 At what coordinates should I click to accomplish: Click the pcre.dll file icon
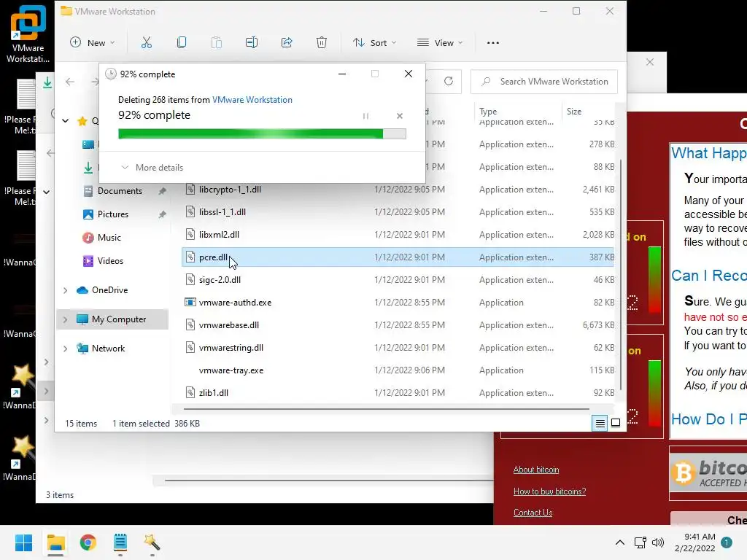click(190, 257)
